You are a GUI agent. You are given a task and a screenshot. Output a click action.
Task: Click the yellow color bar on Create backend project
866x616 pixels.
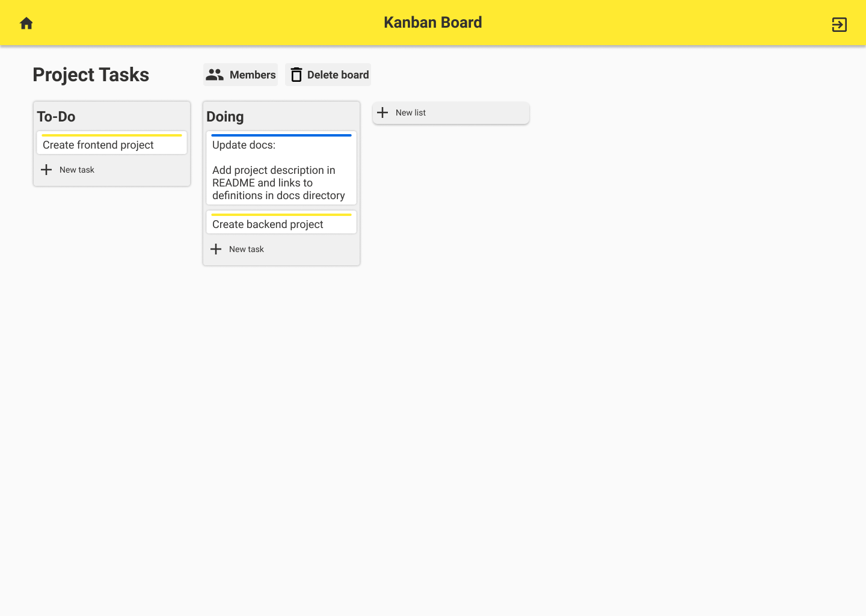(281, 215)
